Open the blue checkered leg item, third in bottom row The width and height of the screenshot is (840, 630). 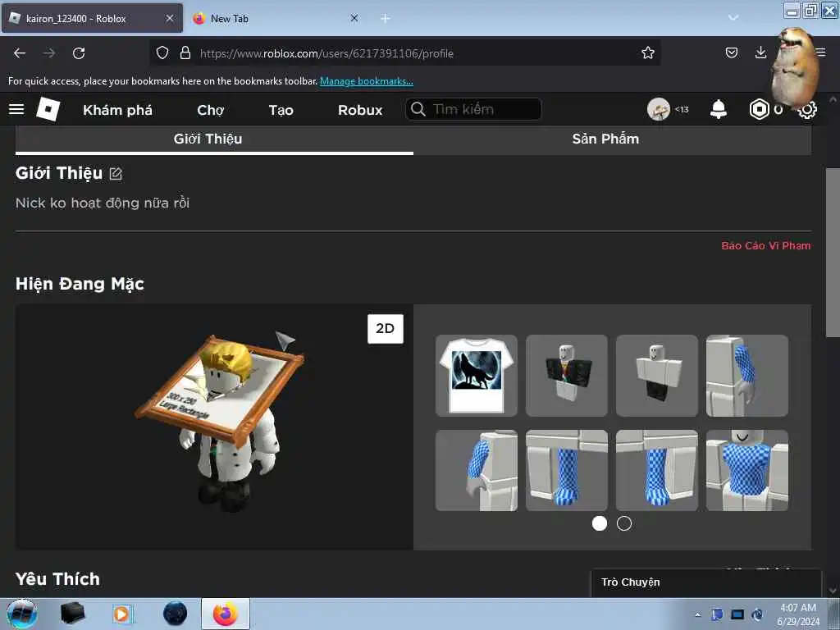tap(657, 470)
